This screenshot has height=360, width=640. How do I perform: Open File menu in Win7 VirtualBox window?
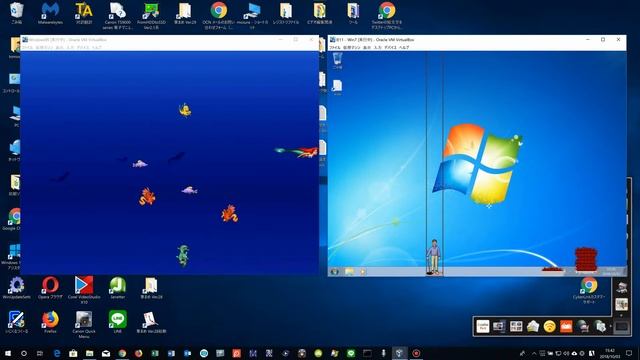(335, 47)
